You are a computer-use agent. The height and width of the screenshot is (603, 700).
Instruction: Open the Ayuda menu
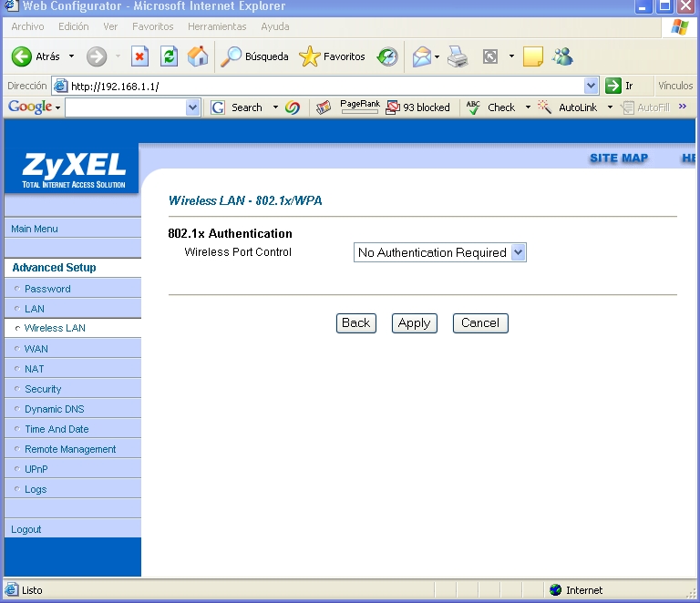[275, 26]
